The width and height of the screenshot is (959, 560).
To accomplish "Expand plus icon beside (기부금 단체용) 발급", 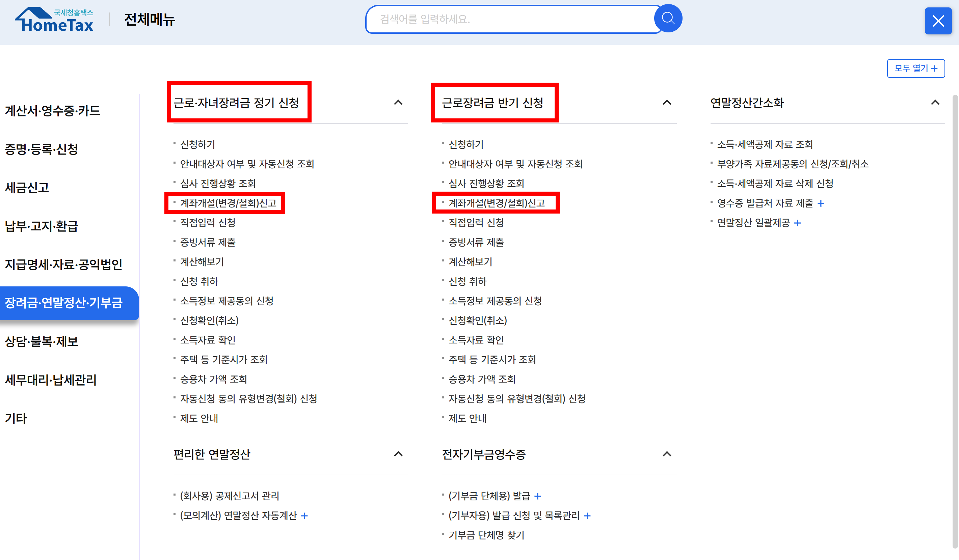I will tap(537, 497).
